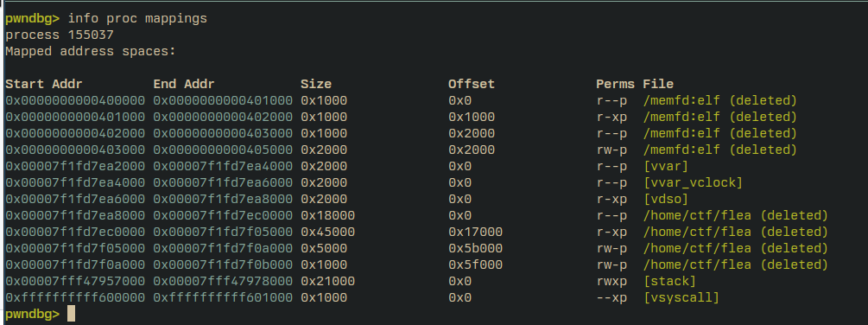The image size is (868, 325).
Task: Click the cursor at the bottom pwndbg prompt
Action: [71, 314]
